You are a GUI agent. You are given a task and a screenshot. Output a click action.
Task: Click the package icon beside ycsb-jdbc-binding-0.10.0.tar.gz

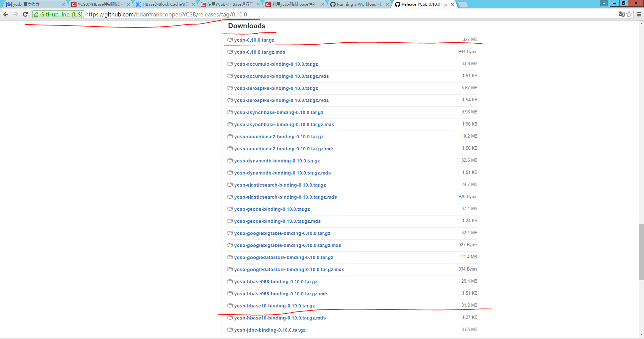coord(230,330)
